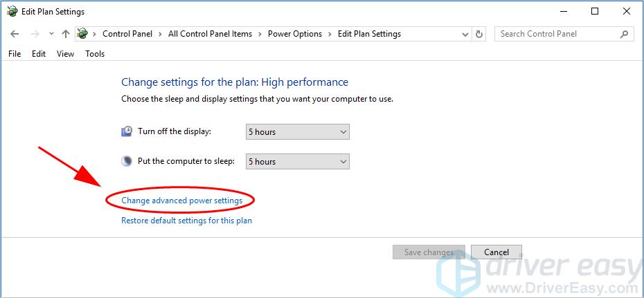Expand the address bar history dropdown arrow
This screenshot has width=644, height=298.
click(465, 34)
